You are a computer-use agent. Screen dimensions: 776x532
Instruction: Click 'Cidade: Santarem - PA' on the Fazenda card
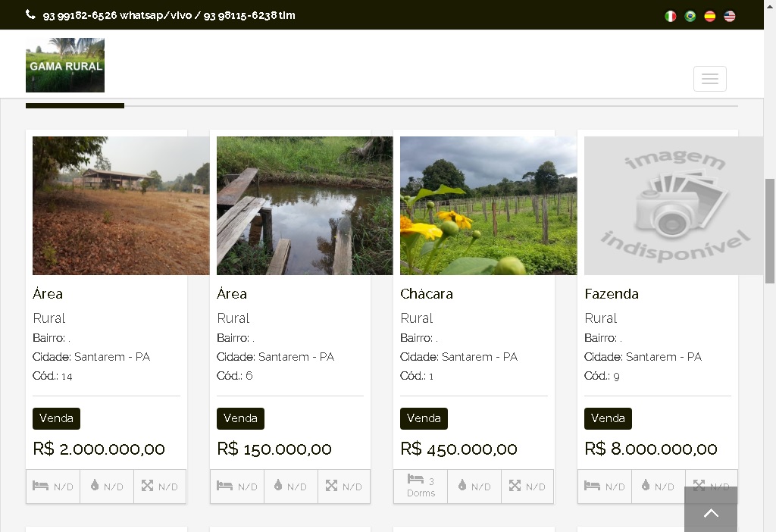pyautogui.click(x=643, y=357)
